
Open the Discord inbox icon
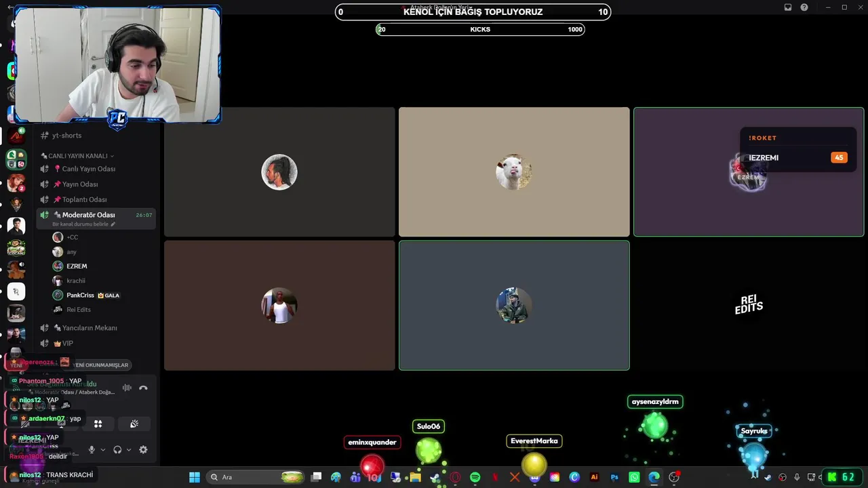tap(788, 7)
